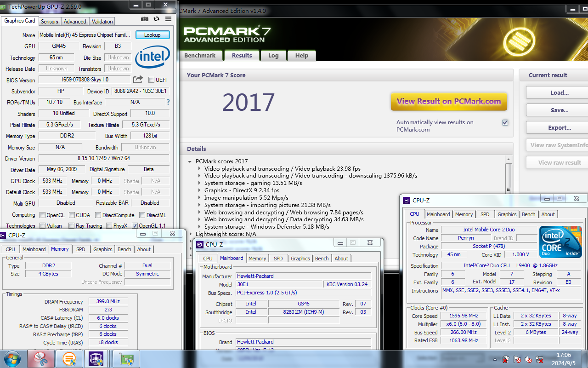This screenshot has height=368, width=588.
Task: Toggle the Ray Tracing checkbox
Action: pos(71,226)
